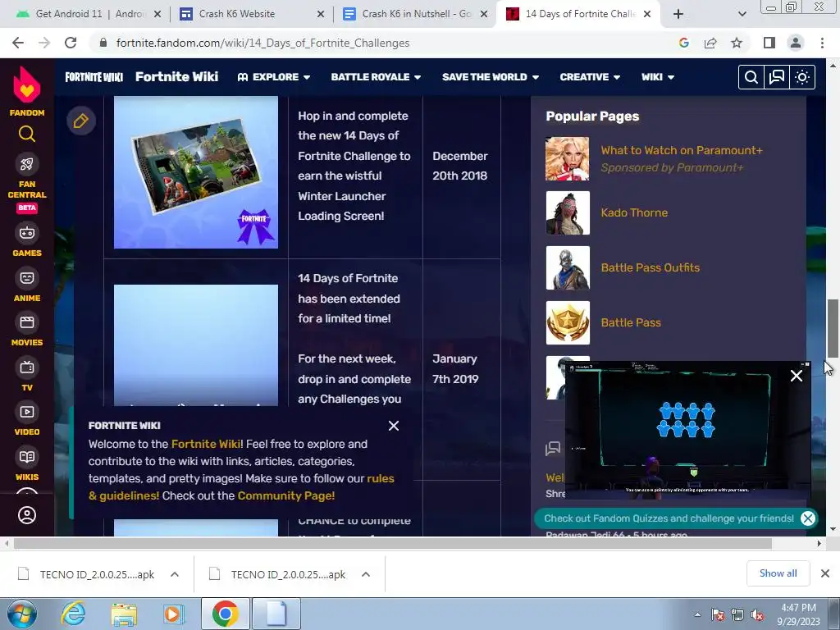Show hidden system tray icons arrow
The width and height of the screenshot is (840, 630).
[x=697, y=614]
